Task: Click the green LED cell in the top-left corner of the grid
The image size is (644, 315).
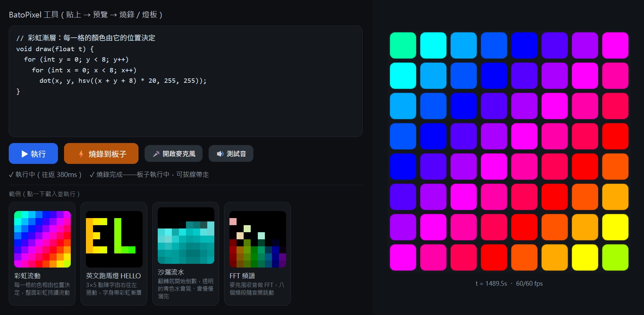Action: (403, 45)
